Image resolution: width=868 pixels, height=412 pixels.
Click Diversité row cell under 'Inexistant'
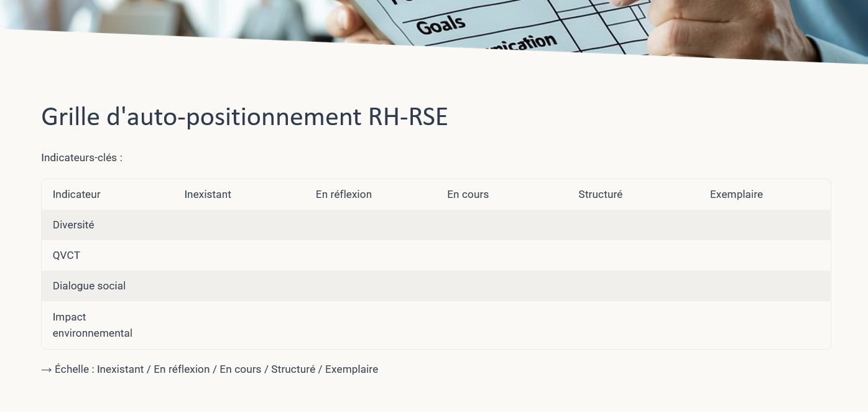click(x=239, y=225)
